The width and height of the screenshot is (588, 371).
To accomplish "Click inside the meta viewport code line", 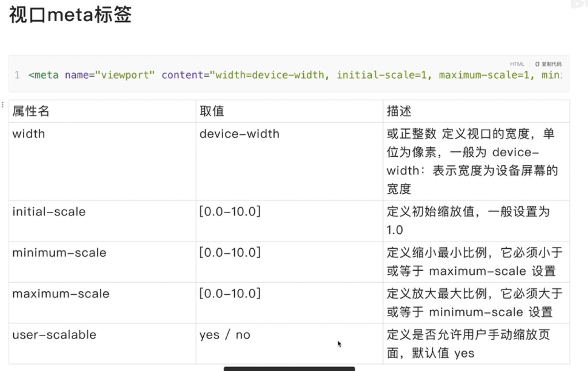I will pyautogui.click(x=295, y=75).
